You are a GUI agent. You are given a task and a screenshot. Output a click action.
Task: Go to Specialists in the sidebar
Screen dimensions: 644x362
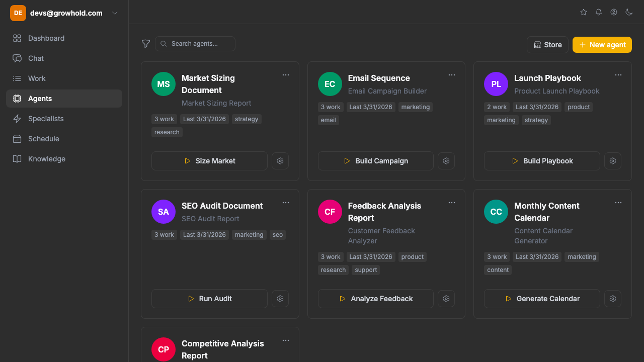pos(46,119)
